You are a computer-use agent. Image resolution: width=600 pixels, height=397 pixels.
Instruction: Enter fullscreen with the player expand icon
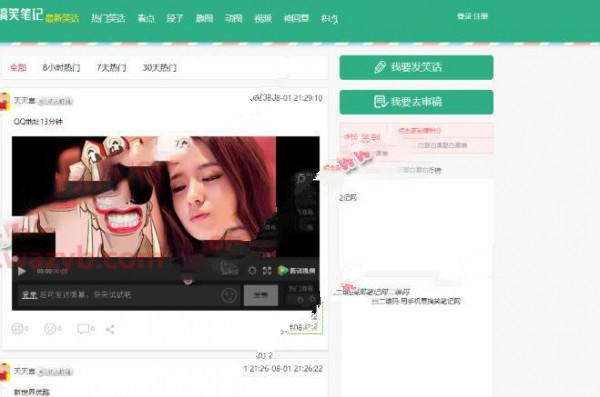[267, 271]
